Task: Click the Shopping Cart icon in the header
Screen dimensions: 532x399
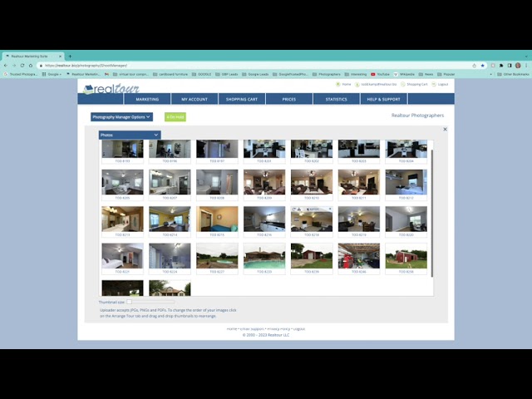Action: 402,84
